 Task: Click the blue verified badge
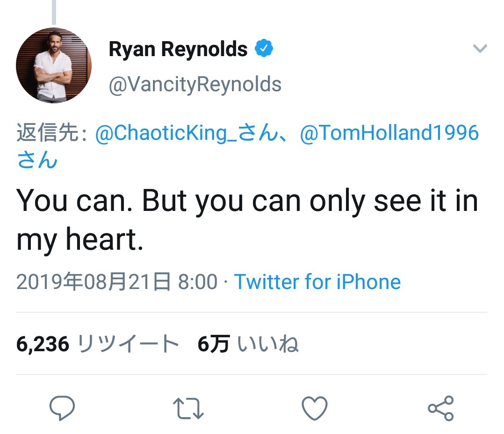[264, 49]
